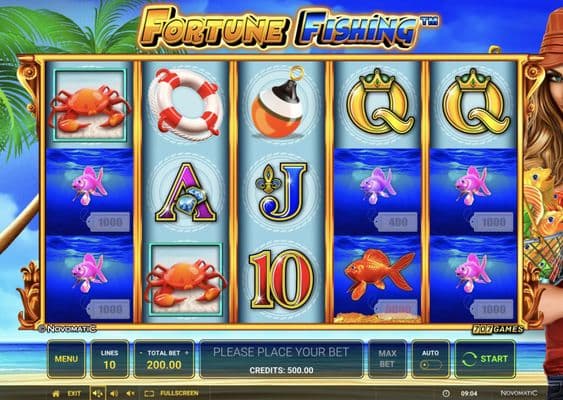Click the credits message display
Viewport: 563px width, 400px height.
(281, 359)
